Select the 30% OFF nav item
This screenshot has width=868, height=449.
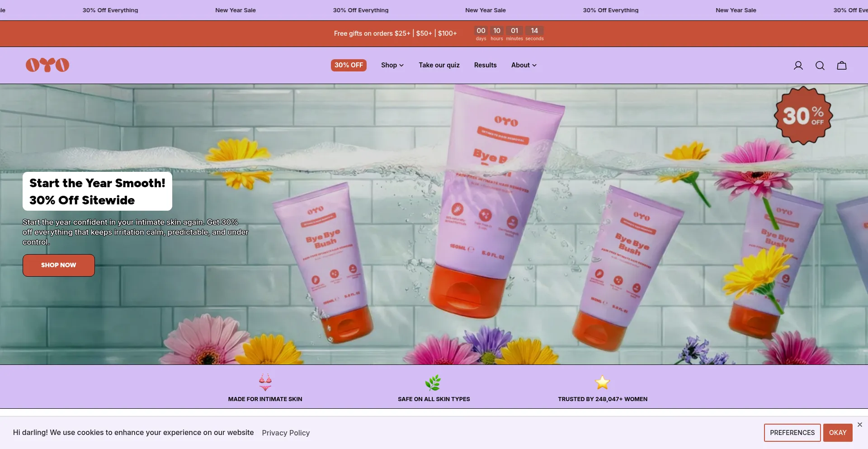point(349,65)
